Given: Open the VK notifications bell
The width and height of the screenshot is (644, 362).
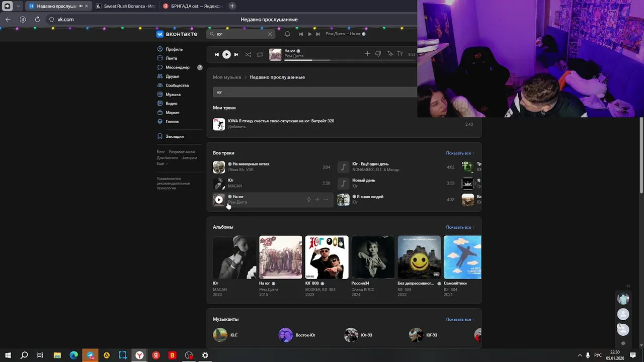Looking at the screenshot, I should (287, 34).
